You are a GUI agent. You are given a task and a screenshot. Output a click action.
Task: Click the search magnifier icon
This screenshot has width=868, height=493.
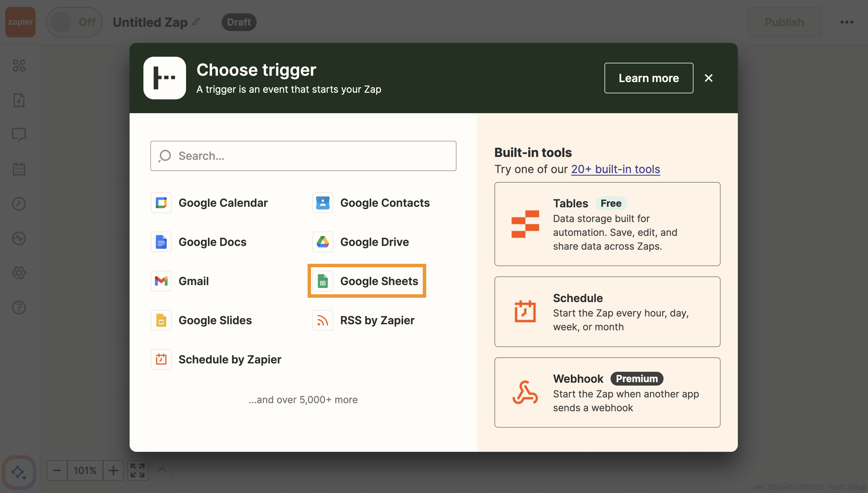click(165, 156)
